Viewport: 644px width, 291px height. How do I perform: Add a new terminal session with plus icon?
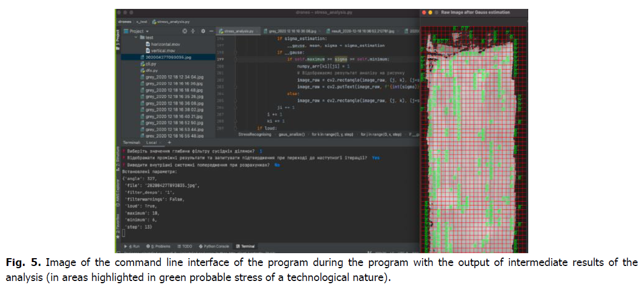coord(169,142)
